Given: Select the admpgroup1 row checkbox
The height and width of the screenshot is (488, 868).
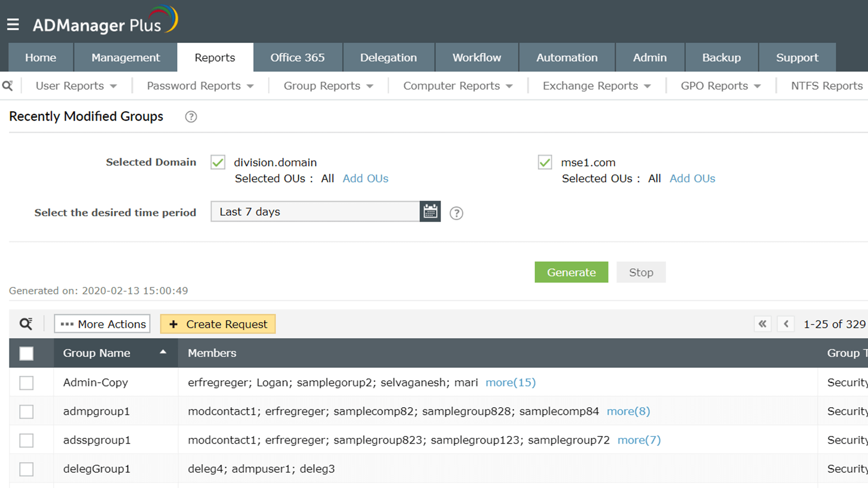Looking at the screenshot, I should point(26,412).
